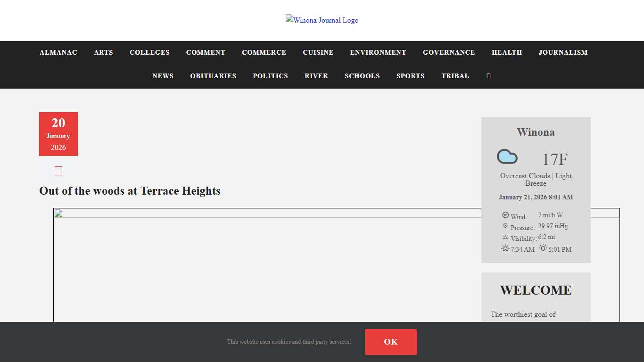The height and width of the screenshot is (362, 644).
Task: Open the Governance navigation link
Action: (448, 52)
